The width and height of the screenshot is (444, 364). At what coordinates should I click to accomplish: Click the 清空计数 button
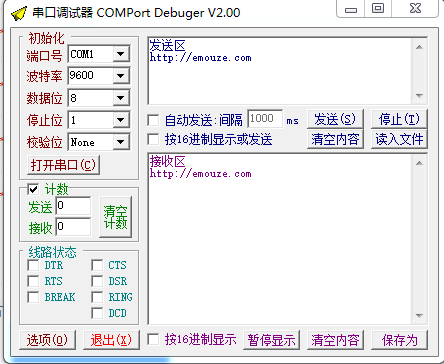click(115, 217)
